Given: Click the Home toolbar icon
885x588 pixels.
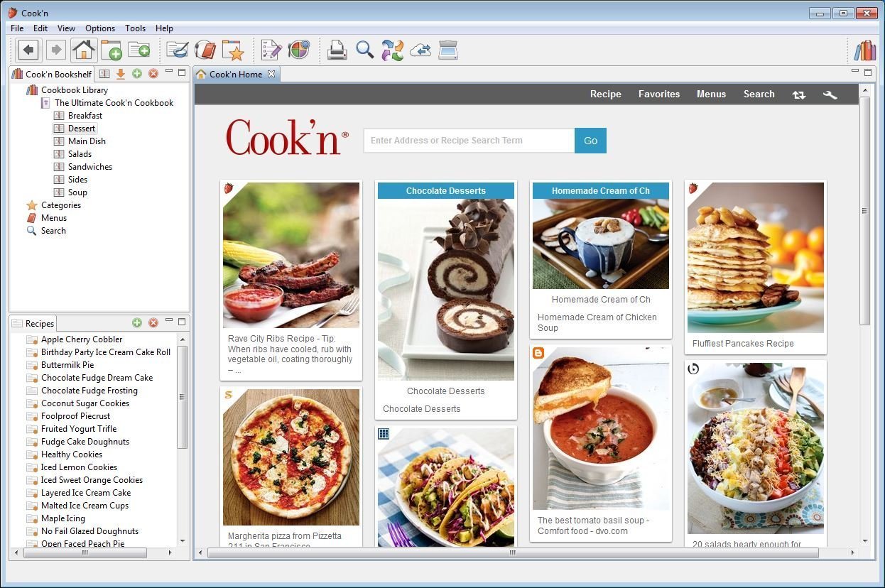Looking at the screenshot, I should [x=84, y=50].
